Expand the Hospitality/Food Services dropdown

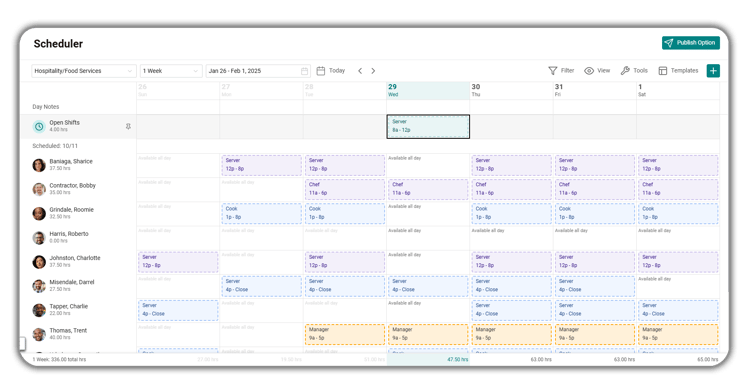(84, 71)
